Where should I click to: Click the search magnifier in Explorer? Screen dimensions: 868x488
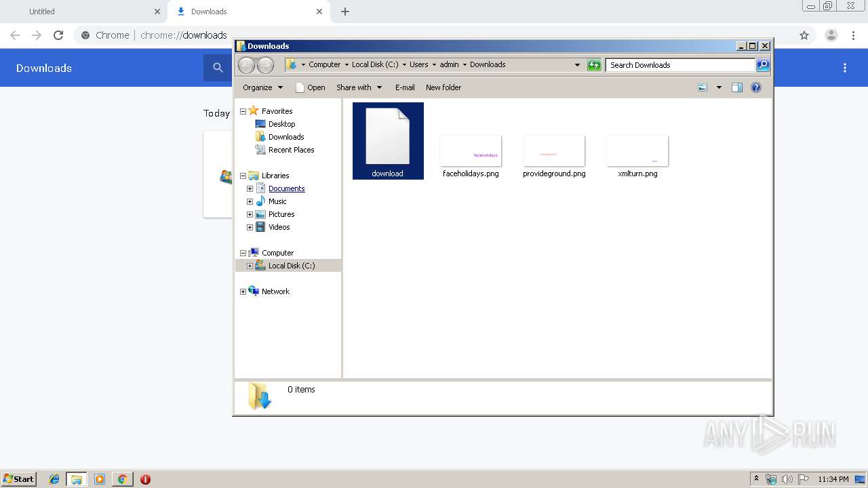point(763,64)
